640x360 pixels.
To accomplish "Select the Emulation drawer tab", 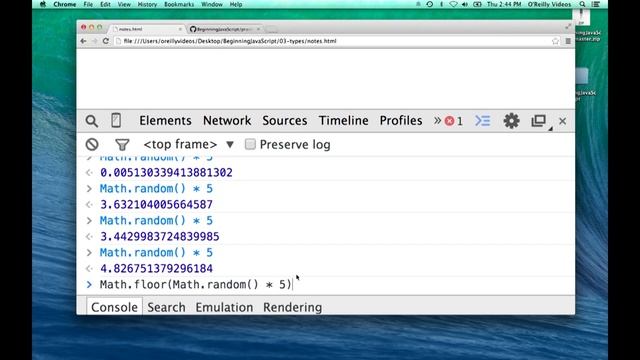I will pyautogui.click(x=224, y=307).
